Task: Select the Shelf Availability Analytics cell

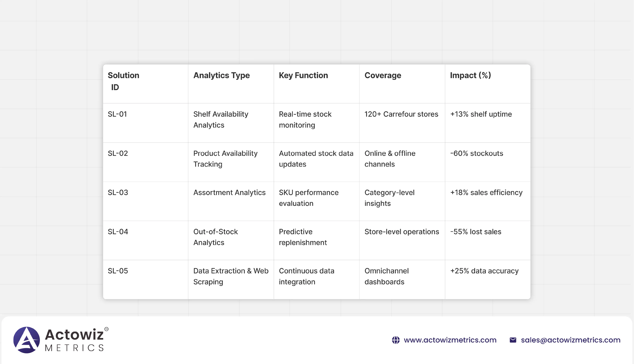Action: (221, 119)
